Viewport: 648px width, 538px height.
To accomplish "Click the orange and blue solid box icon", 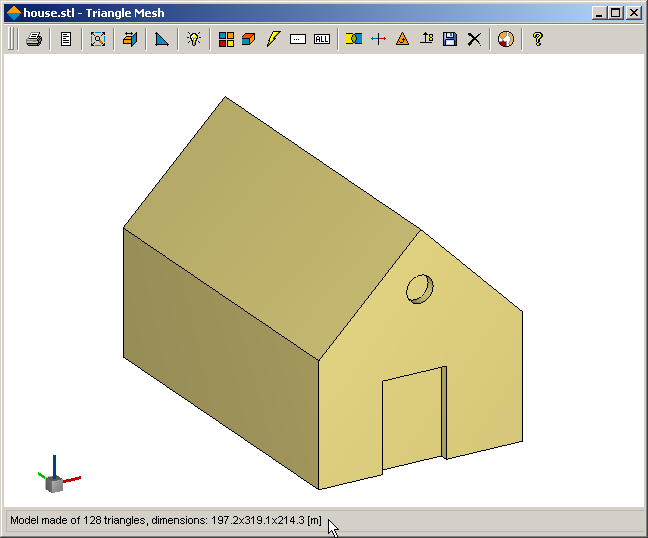I will [248, 39].
